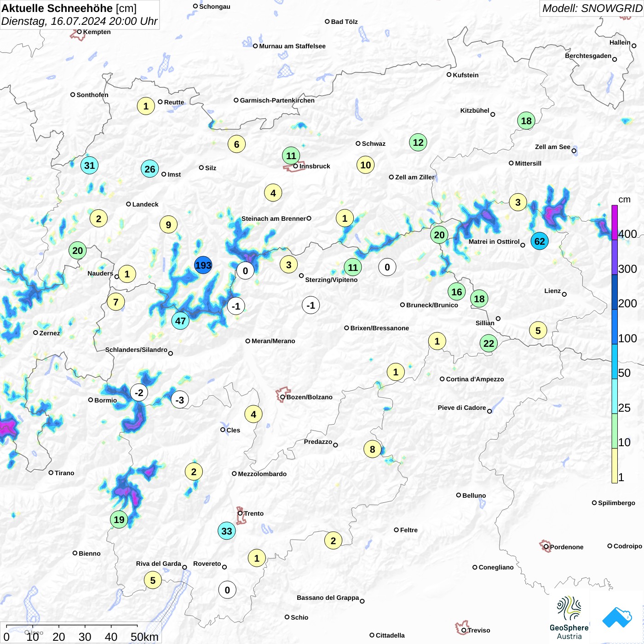The height and width of the screenshot is (644, 644).
Task: Click the green 10–25 cm legend color
Action: tap(615, 431)
